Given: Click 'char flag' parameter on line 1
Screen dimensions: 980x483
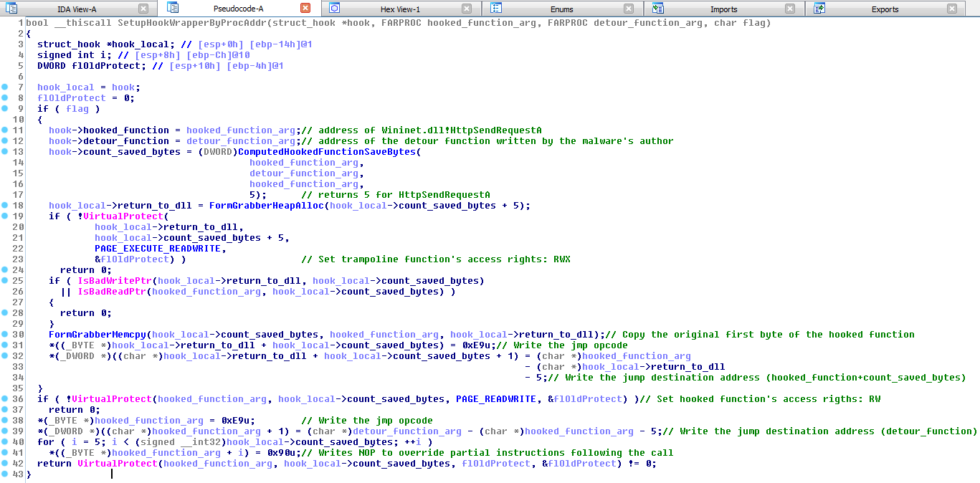Looking at the screenshot, I should point(740,23).
